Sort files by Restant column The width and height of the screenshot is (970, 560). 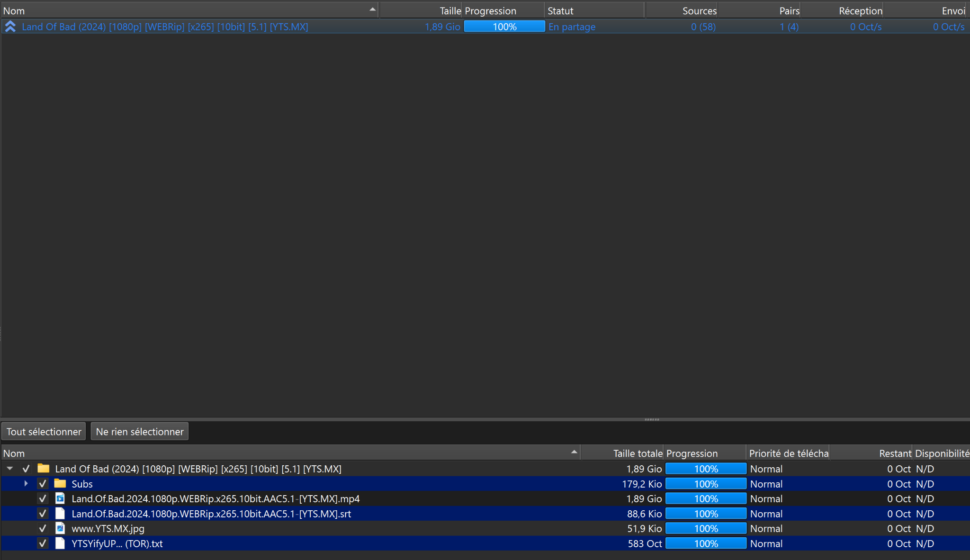pos(871,453)
